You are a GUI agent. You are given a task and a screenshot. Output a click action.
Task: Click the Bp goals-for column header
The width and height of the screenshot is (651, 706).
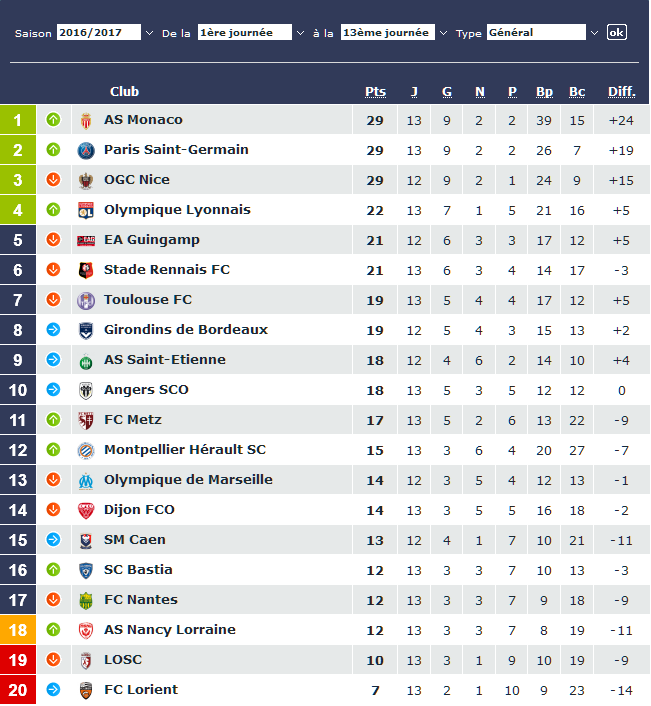pyautogui.click(x=544, y=91)
